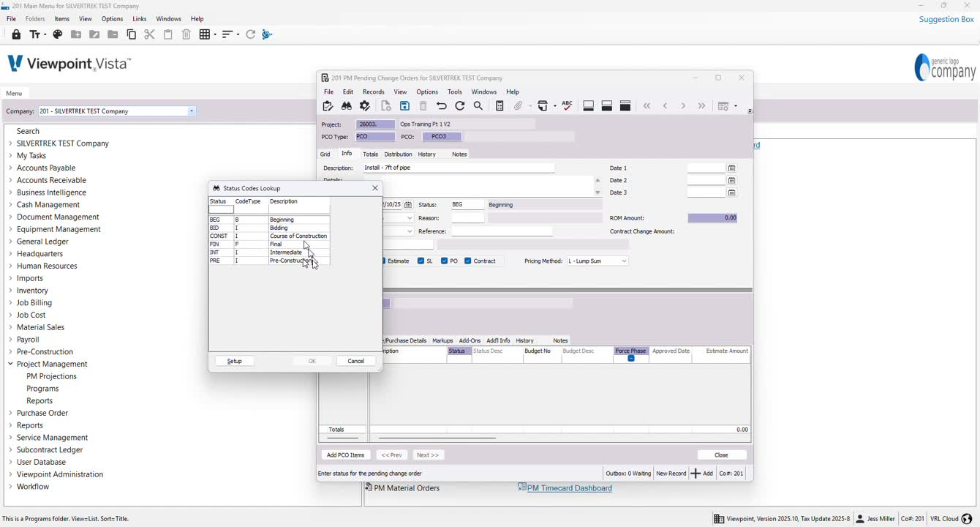Switch to the Distribution tab

pos(398,154)
